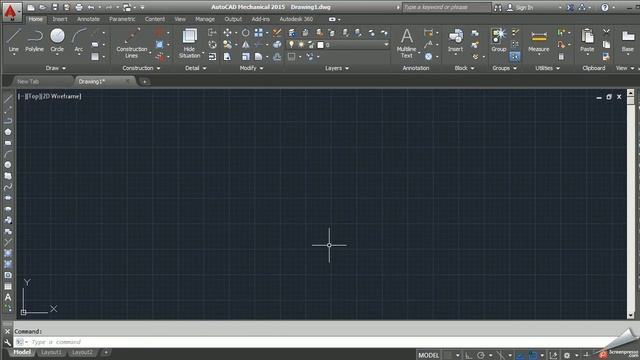Toggle the MODEL space status button
The width and height of the screenshot is (640, 360).
429,356
